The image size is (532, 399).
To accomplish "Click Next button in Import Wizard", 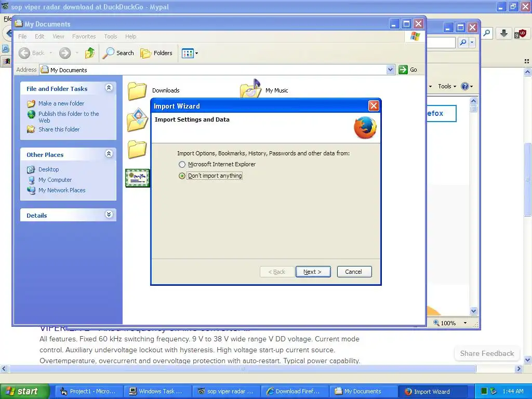I will pos(313,272).
